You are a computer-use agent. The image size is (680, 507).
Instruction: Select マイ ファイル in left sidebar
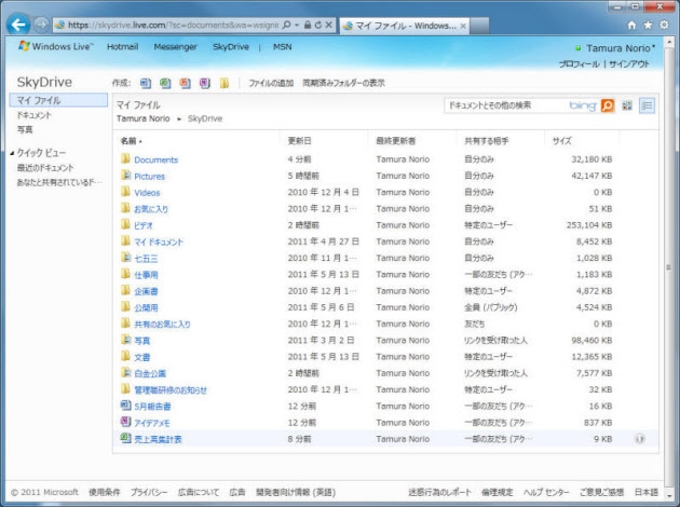click(x=38, y=101)
